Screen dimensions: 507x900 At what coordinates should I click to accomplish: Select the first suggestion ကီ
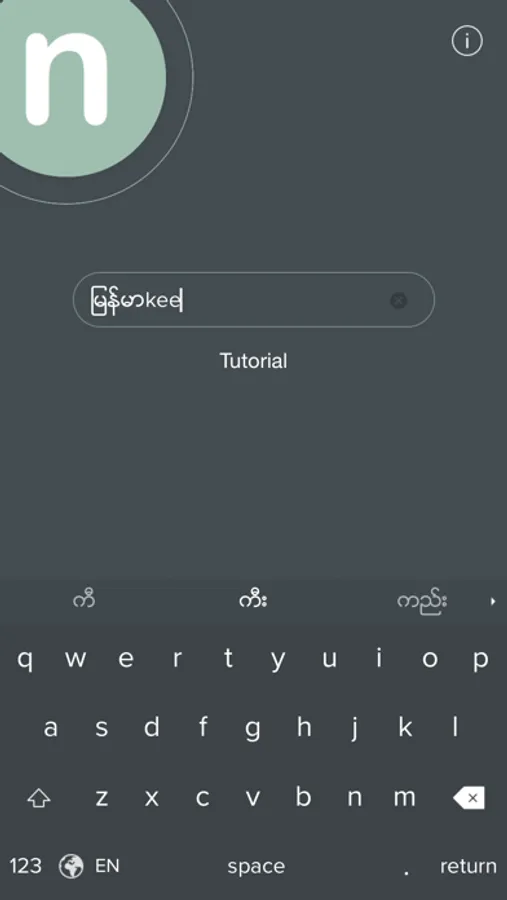(84, 600)
